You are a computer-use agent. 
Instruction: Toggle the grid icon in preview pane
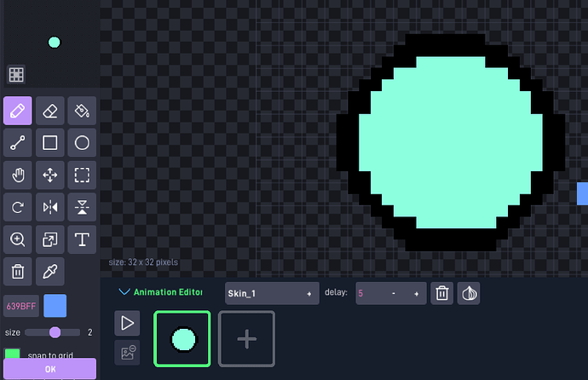[16, 75]
